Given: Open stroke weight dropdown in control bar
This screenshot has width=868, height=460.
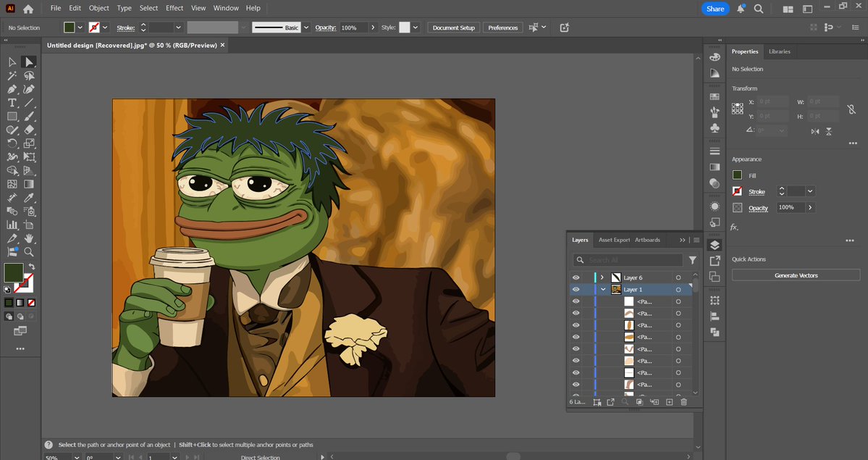Looking at the screenshot, I should pos(178,27).
